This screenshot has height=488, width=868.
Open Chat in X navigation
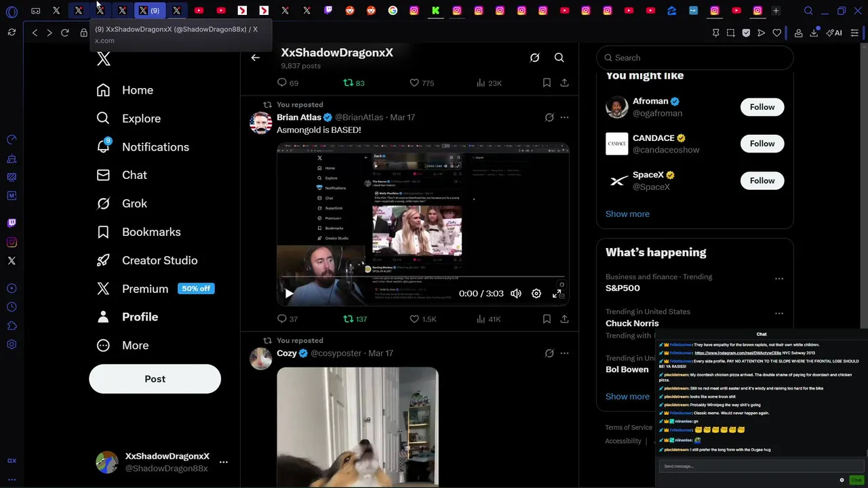(x=122, y=175)
